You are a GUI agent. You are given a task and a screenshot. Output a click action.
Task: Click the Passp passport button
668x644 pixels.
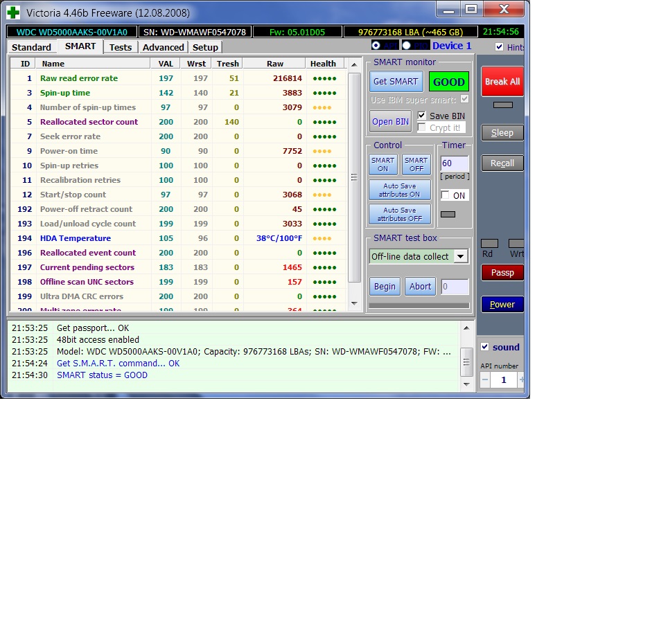click(502, 272)
